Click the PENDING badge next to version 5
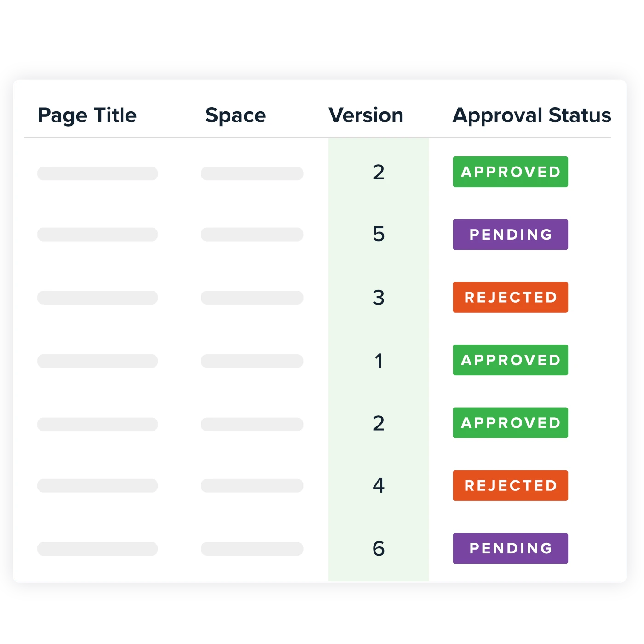This screenshot has height=644, width=644. click(x=510, y=235)
